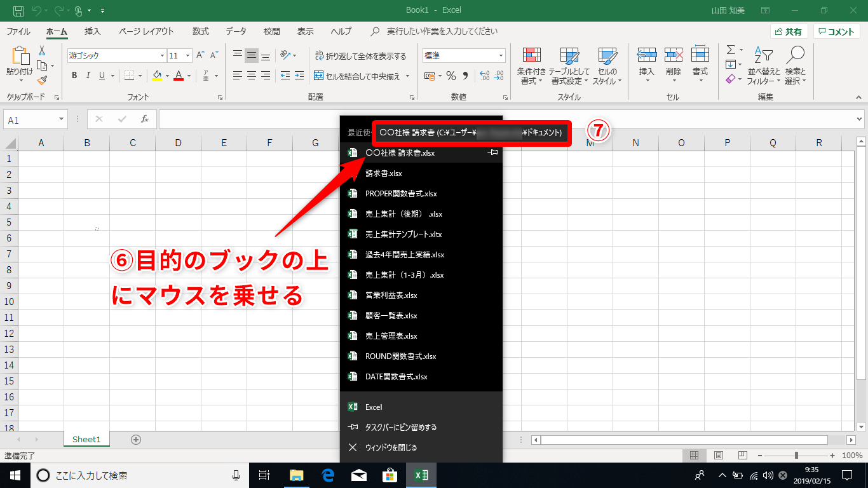Open the borders dropdown arrow

[x=140, y=76]
